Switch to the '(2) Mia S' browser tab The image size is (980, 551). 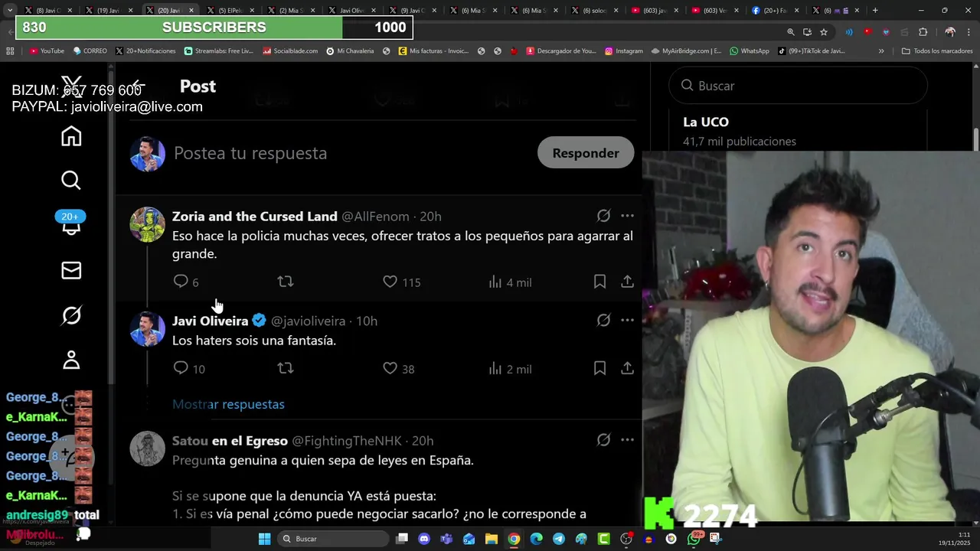tap(291, 10)
